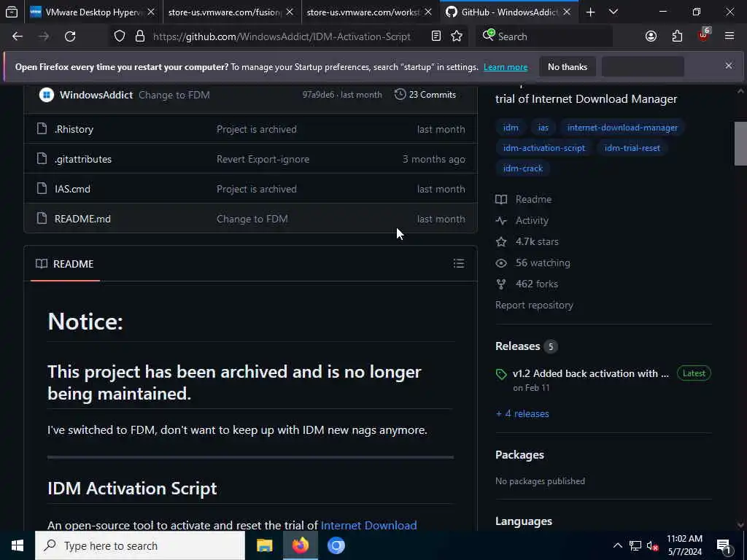
Task: Open the WindowsAddict author avatar
Action: pyautogui.click(x=46, y=95)
